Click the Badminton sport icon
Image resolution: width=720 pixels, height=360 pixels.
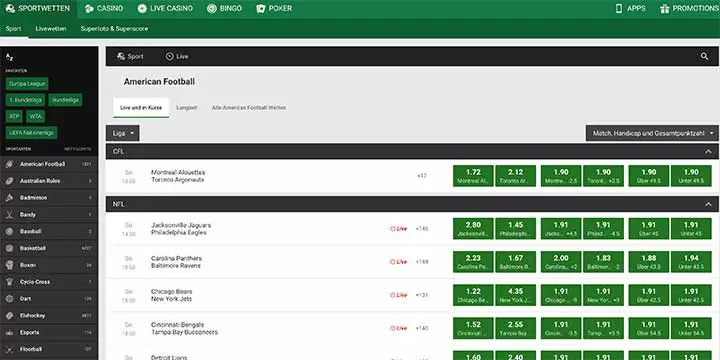tap(9, 198)
